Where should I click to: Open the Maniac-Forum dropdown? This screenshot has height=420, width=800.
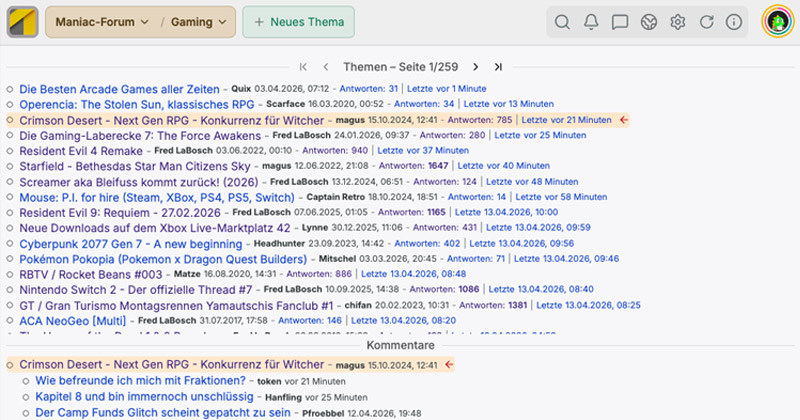coord(102,22)
